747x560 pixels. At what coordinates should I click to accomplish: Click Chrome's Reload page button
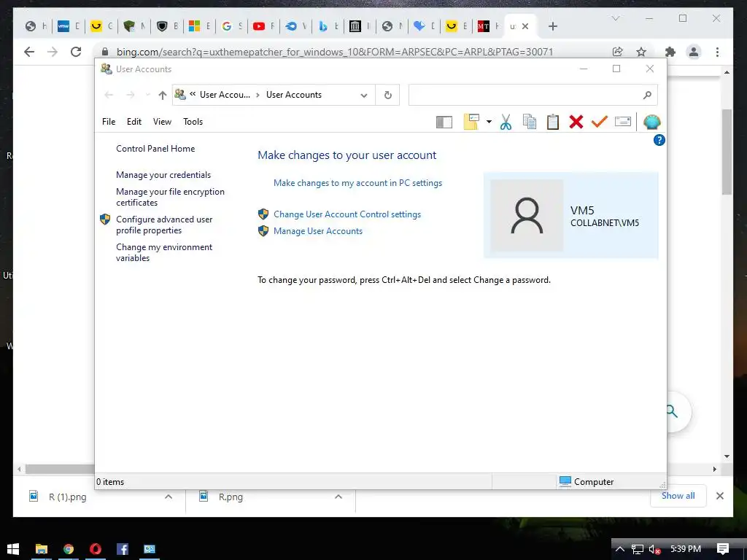76,52
